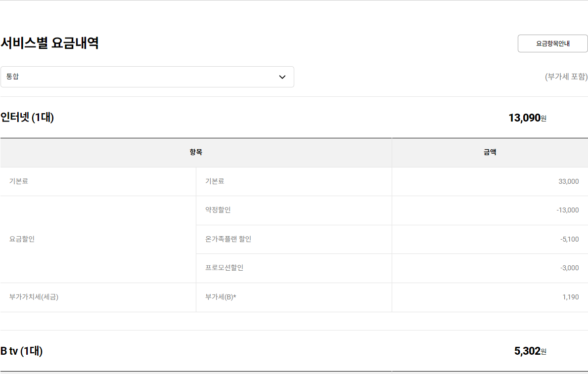
Task: Select the 33,000 base fee amount
Action: pyautogui.click(x=568, y=181)
